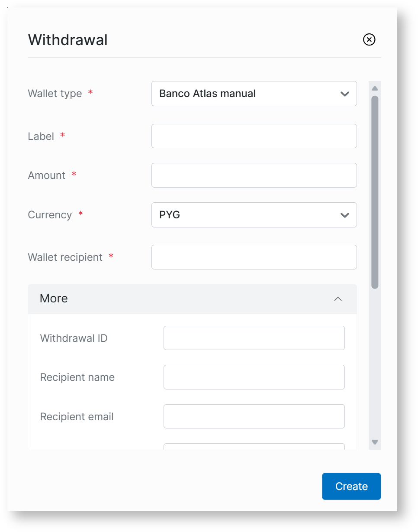Click into the Amount field
The width and height of the screenshot is (418, 532).
(254, 175)
